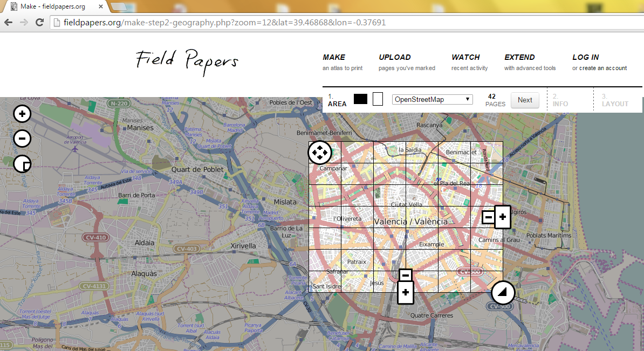Click the Valencia / València map label
Viewport: 644px width, 351px height.
tap(410, 222)
